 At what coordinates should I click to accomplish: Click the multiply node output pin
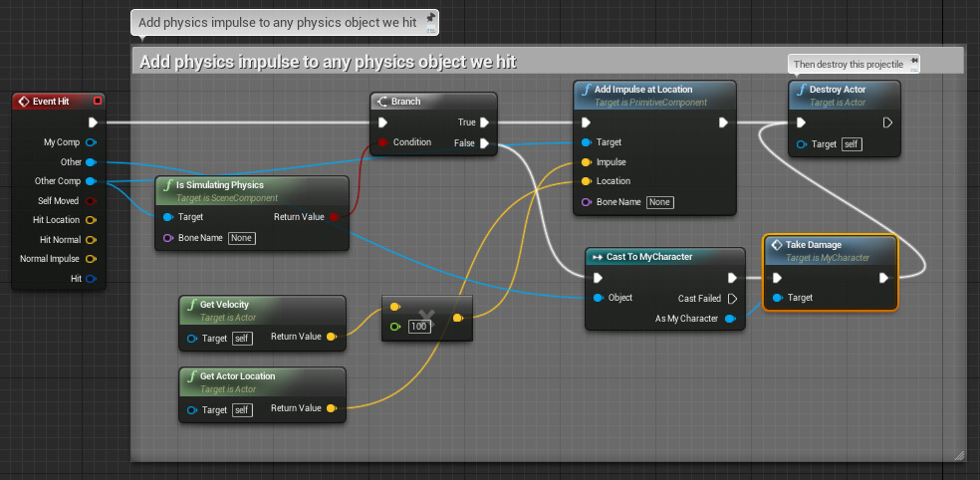pyautogui.click(x=457, y=318)
